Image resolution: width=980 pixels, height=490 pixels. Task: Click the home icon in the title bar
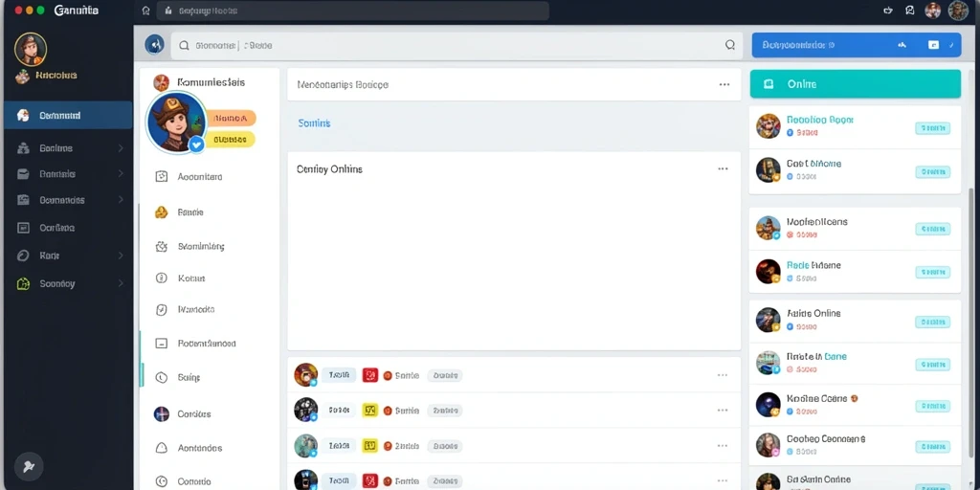click(145, 11)
